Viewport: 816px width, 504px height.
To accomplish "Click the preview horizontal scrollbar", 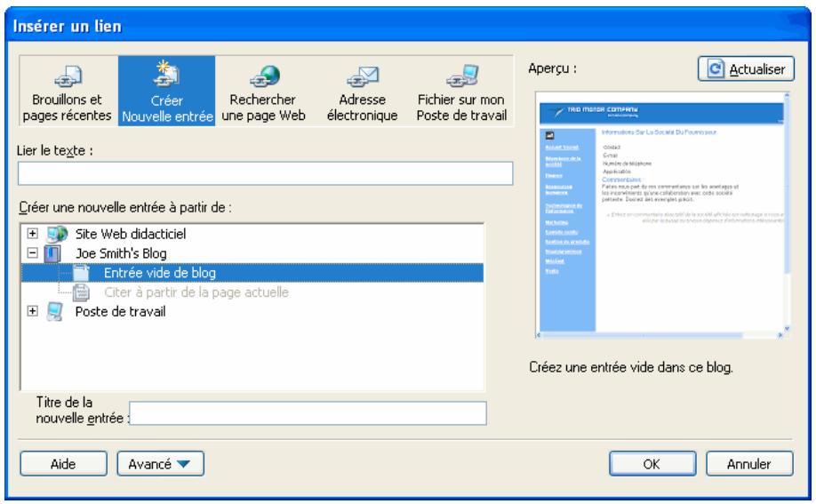I will [659, 335].
